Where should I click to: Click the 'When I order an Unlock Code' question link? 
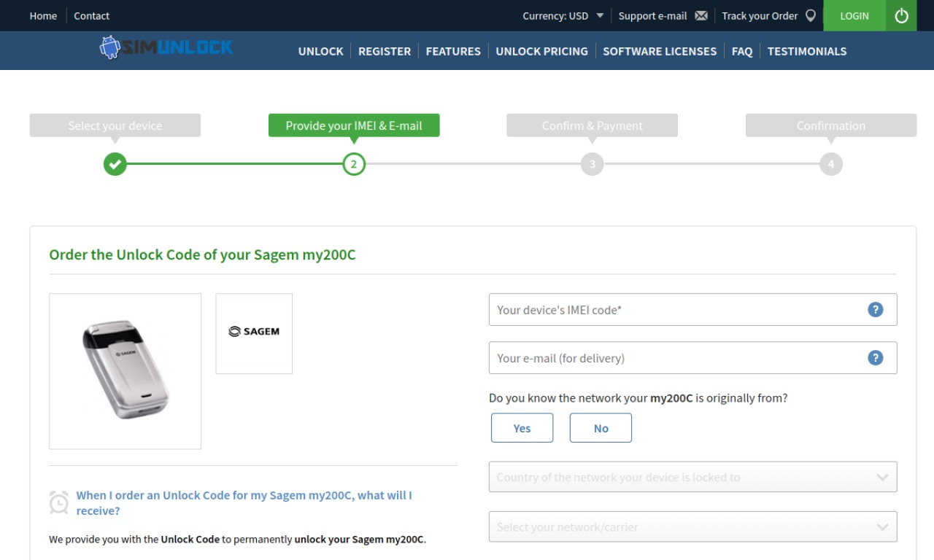click(244, 503)
